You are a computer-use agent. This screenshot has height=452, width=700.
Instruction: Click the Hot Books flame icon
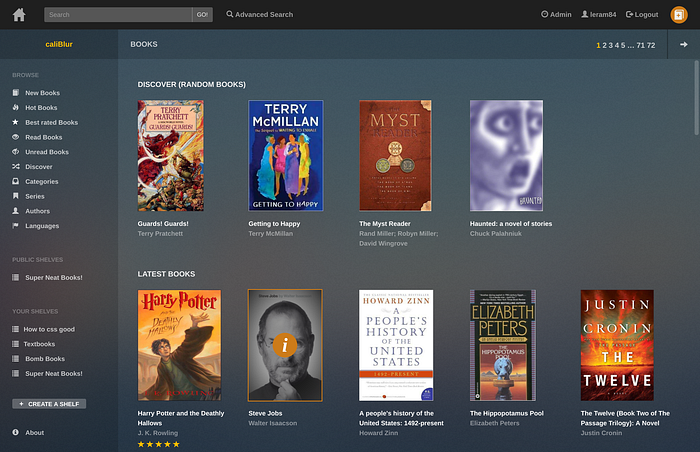(16, 107)
